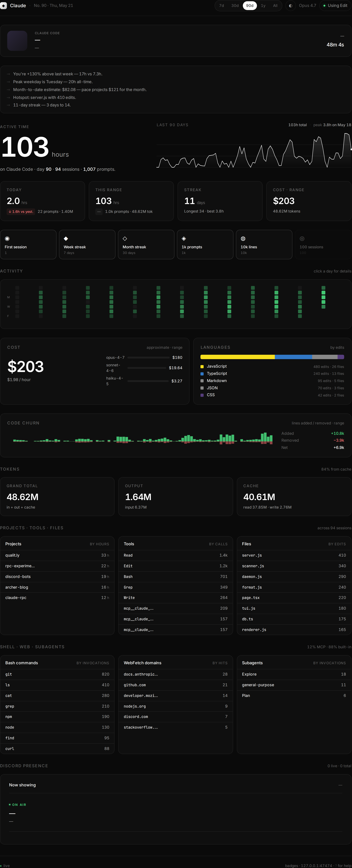
Task: Select the Write tool row
Action: [176, 598]
